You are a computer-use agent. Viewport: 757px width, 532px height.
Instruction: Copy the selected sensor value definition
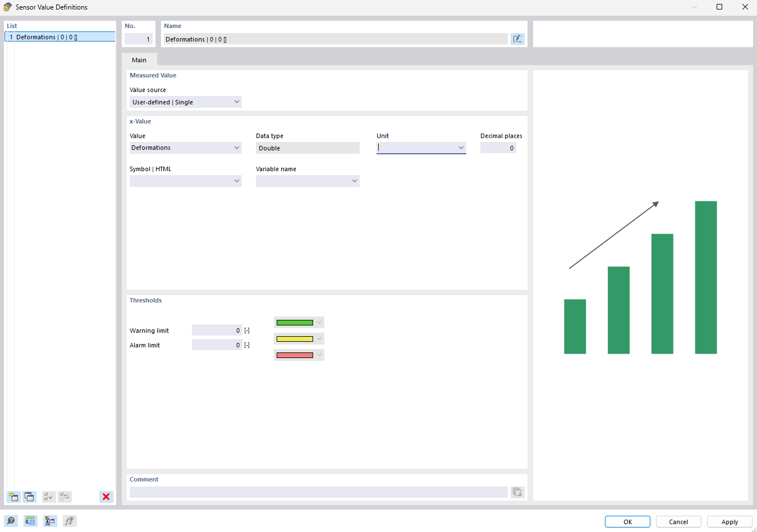tap(30, 497)
